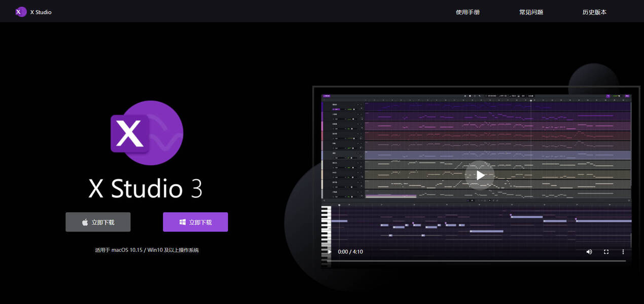Open the video's three-dot more options menu
Screen dimensions: 644x304
coord(623,252)
